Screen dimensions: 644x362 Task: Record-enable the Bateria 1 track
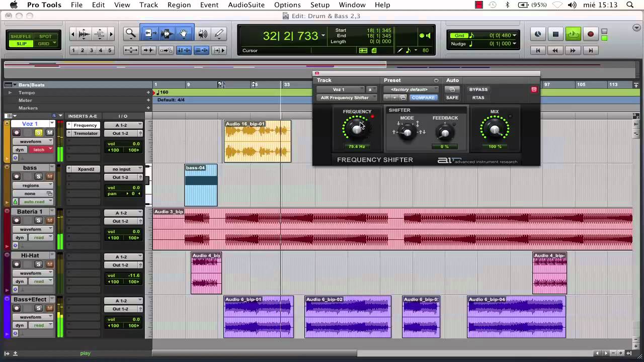(17, 220)
